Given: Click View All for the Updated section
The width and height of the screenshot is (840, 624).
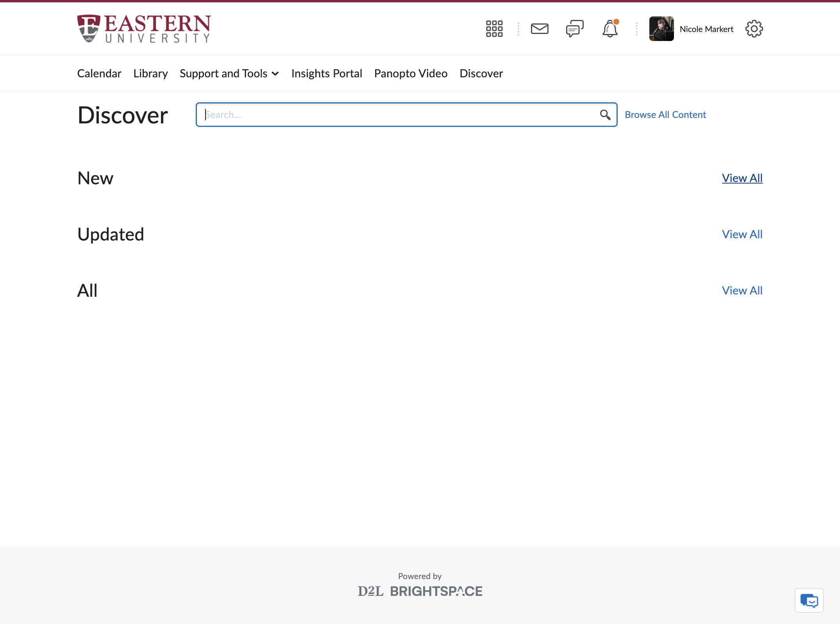Looking at the screenshot, I should click(742, 234).
